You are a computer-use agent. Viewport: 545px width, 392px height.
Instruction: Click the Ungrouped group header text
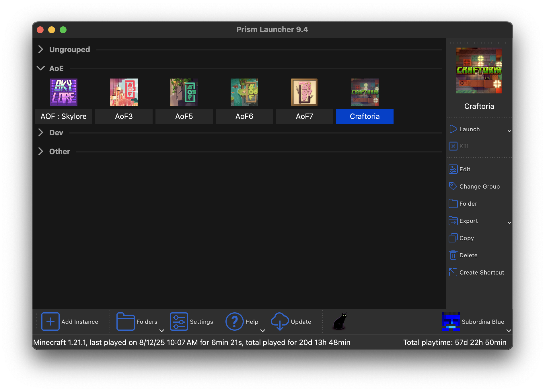(70, 50)
